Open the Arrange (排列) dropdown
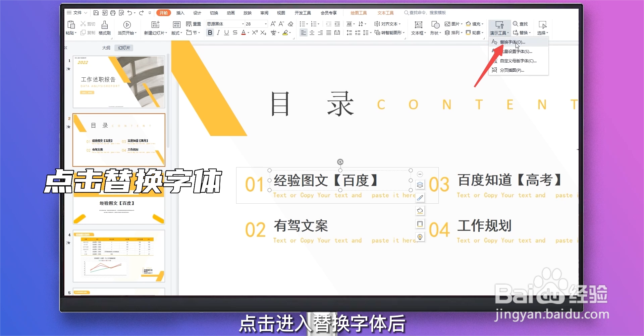Screen dimensions: 644x336 point(453,32)
